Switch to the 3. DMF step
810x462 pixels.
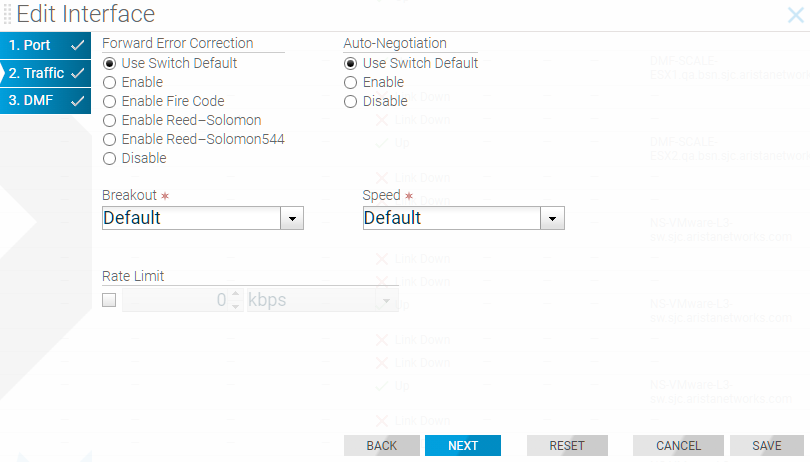click(45, 100)
